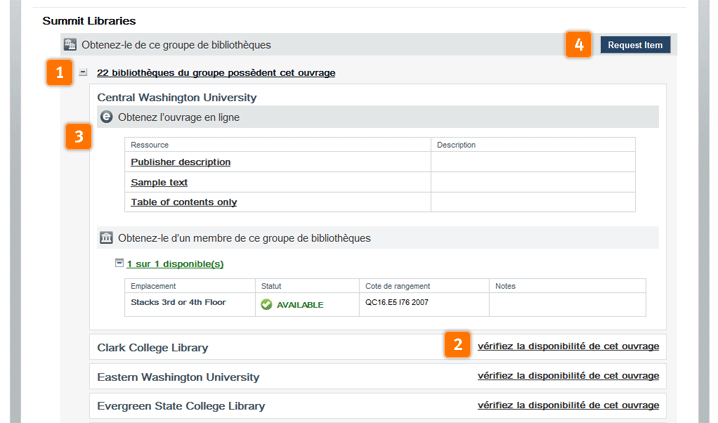Collapse the 22 bibliothèques list using the minus box

pyautogui.click(x=84, y=73)
